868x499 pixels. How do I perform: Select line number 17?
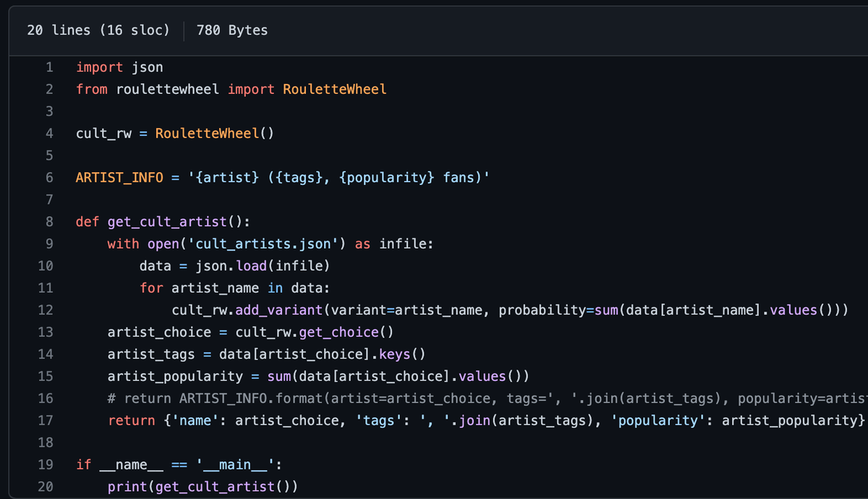pyautogui.click(x=45, y=420)
